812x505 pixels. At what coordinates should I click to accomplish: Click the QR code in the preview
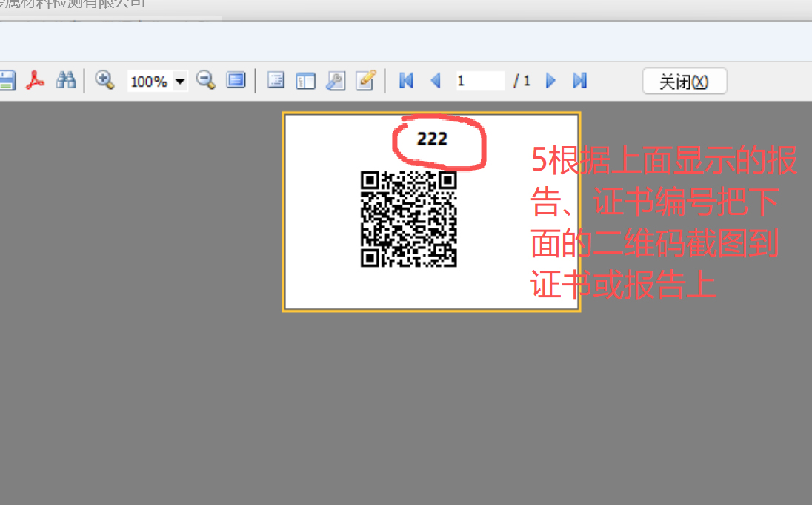click(x=408, y=219)
